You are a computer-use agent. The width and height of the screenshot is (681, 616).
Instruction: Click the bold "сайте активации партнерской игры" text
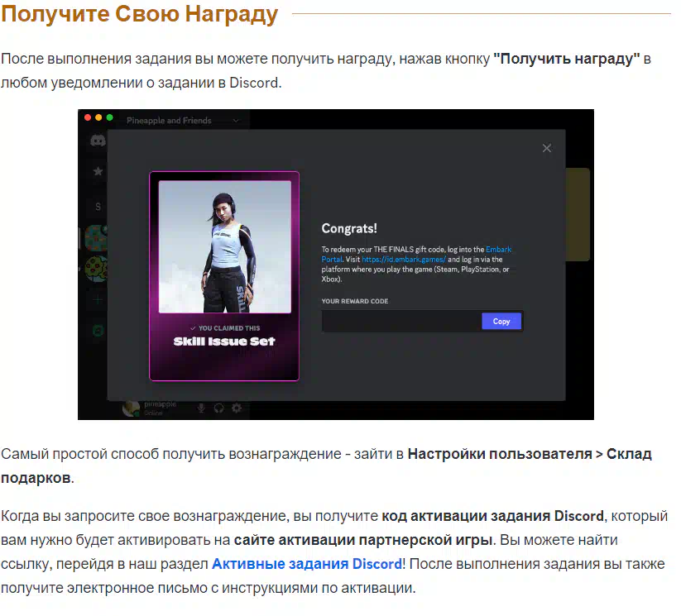click(363, 540)
